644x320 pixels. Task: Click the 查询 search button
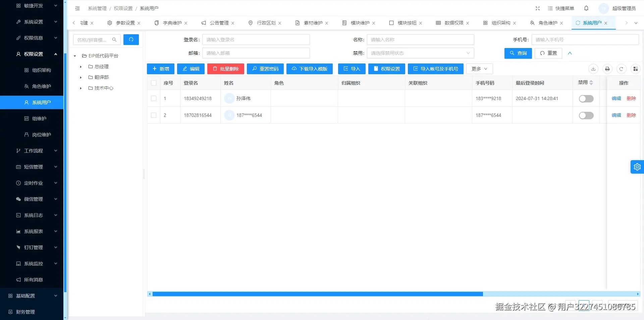click(x=518, y=53)
